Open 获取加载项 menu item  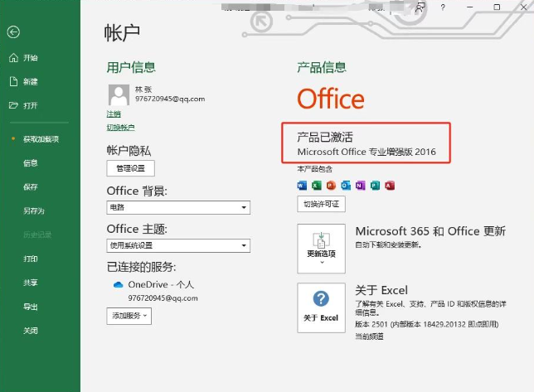(40, 139)
